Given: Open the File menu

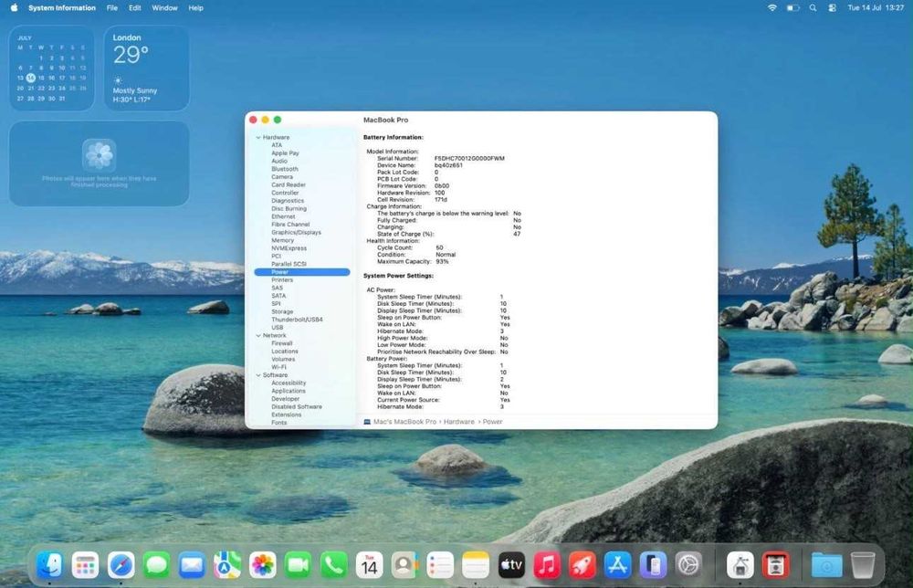Looking at the screenshot, I should pos(111,7).
